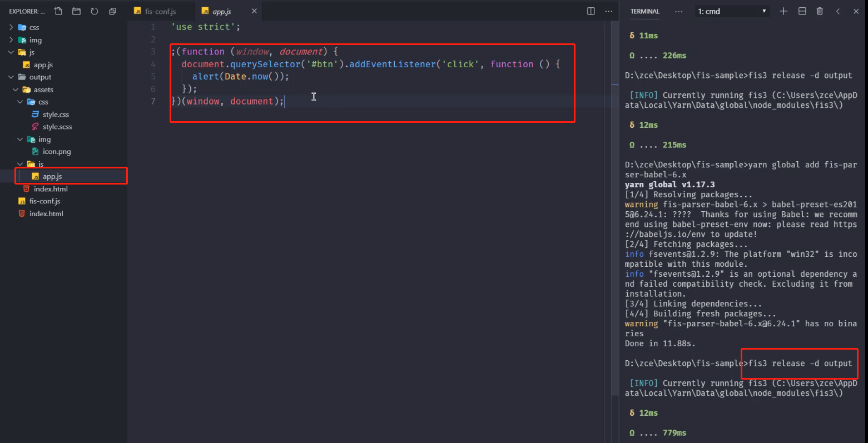Open fis-conf.js in the explorer tree
This screenshot has width=868, height=443.
44,201
